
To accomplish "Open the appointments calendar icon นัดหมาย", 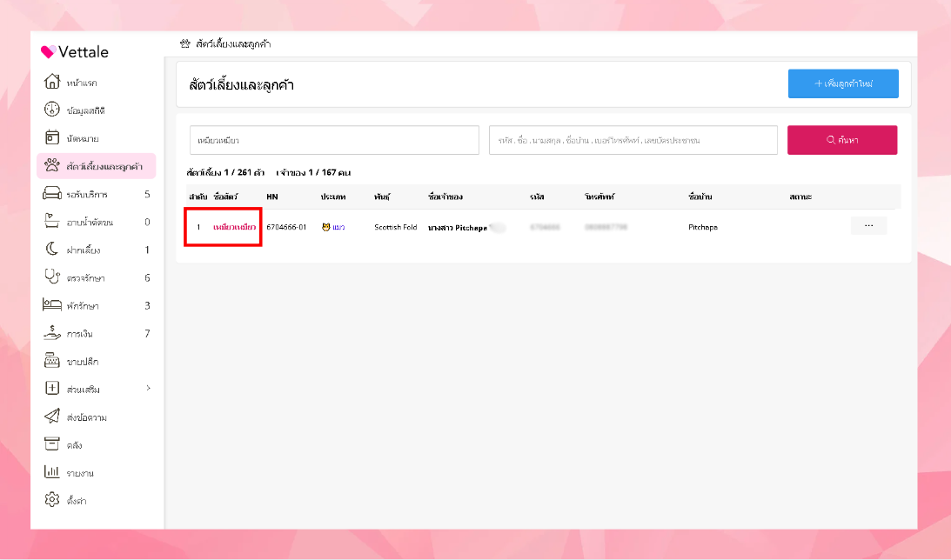I will pyautogui.click(x=52, y=137).
